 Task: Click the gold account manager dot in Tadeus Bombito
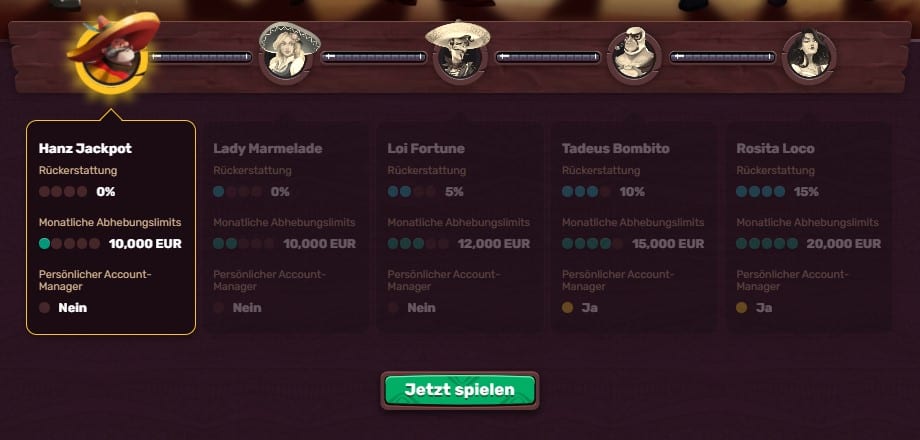pyautogui.click(x=567, y=307)
